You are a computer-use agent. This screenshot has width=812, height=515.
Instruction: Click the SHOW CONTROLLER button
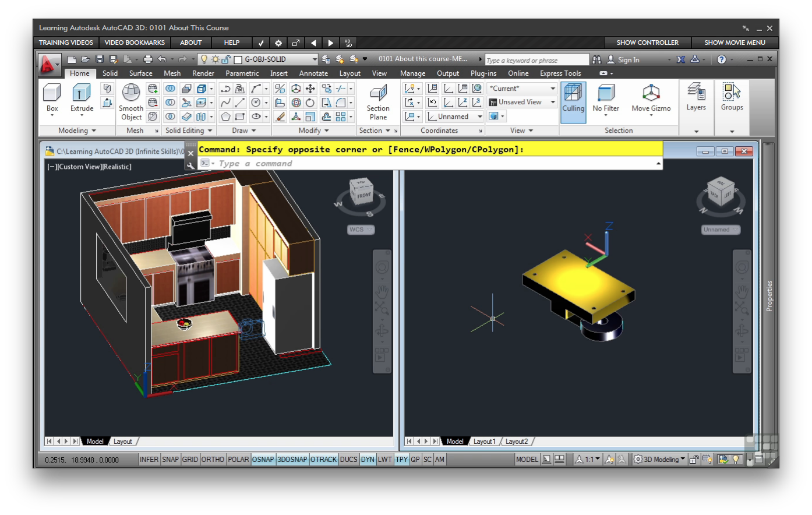(x=647, y=43)
